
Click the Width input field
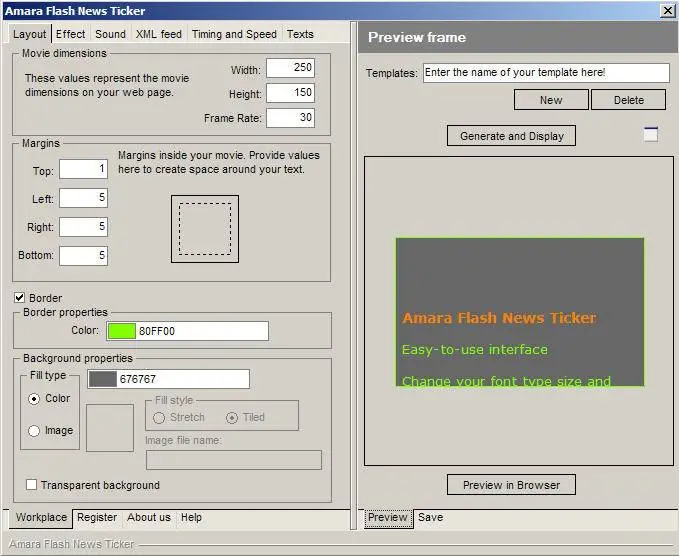tap(290, 68)
